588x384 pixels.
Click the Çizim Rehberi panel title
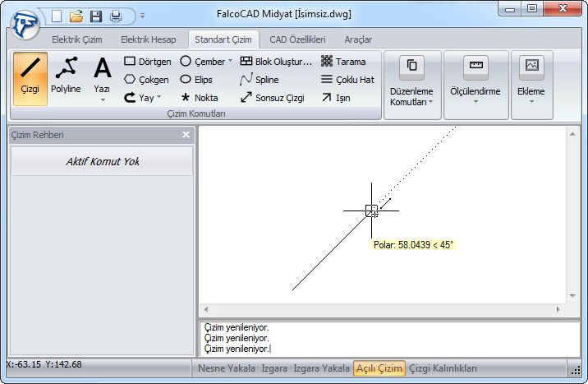tap(37, 135)
